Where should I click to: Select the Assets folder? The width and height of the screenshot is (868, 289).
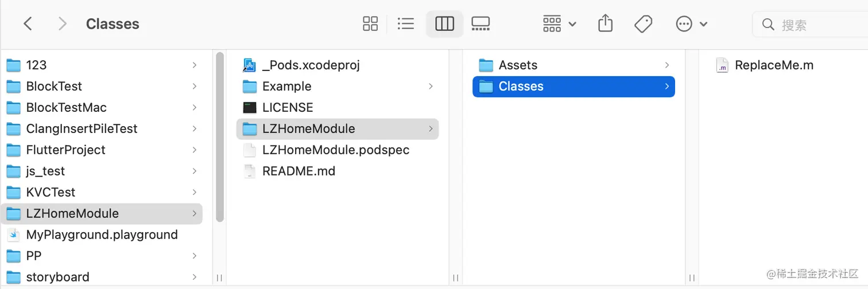(x=573, y=65)
